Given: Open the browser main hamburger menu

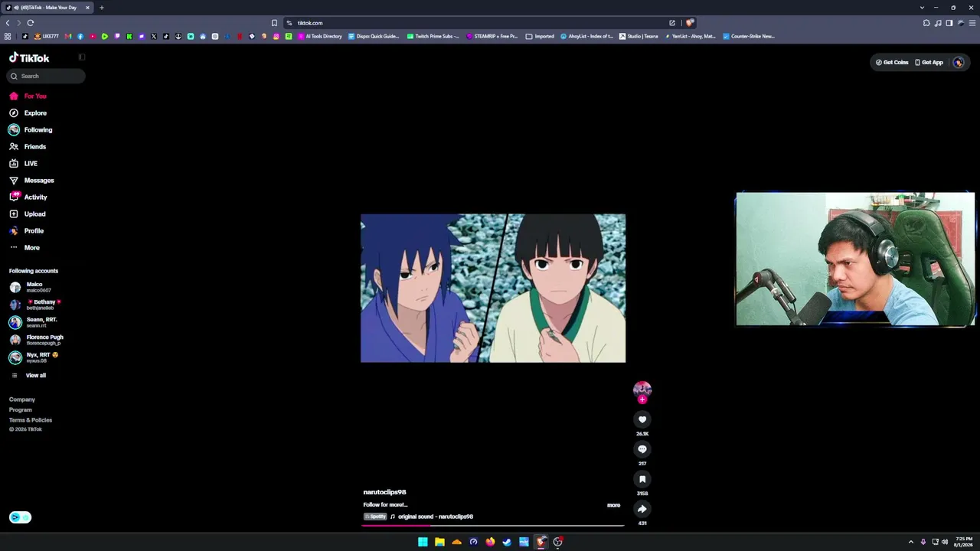Looking at the screenshot, I should 972,23.
